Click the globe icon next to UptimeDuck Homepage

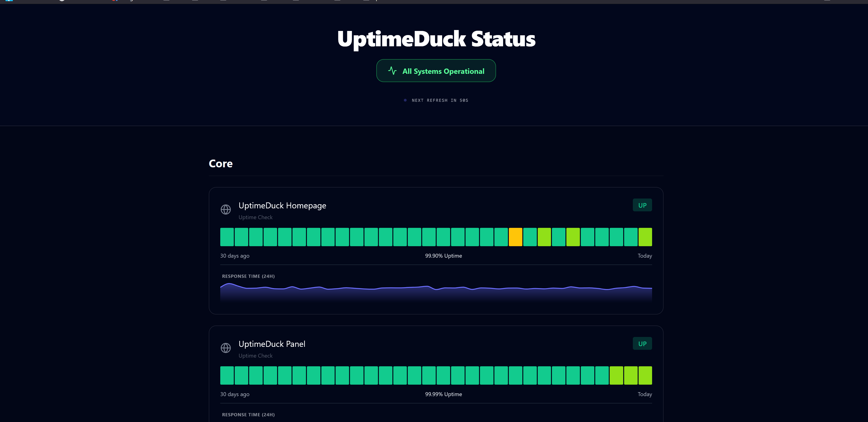coord(226,210)
